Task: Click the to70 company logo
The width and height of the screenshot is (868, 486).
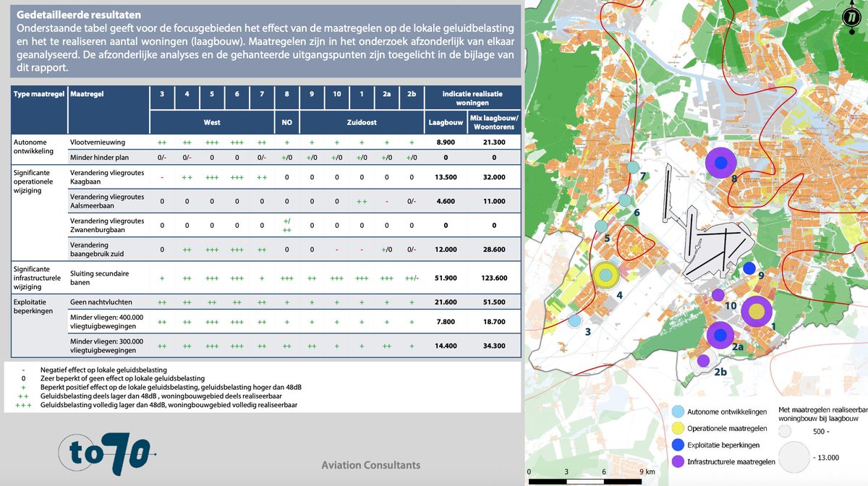Action: pyautogui.click(x=109, y=453)
